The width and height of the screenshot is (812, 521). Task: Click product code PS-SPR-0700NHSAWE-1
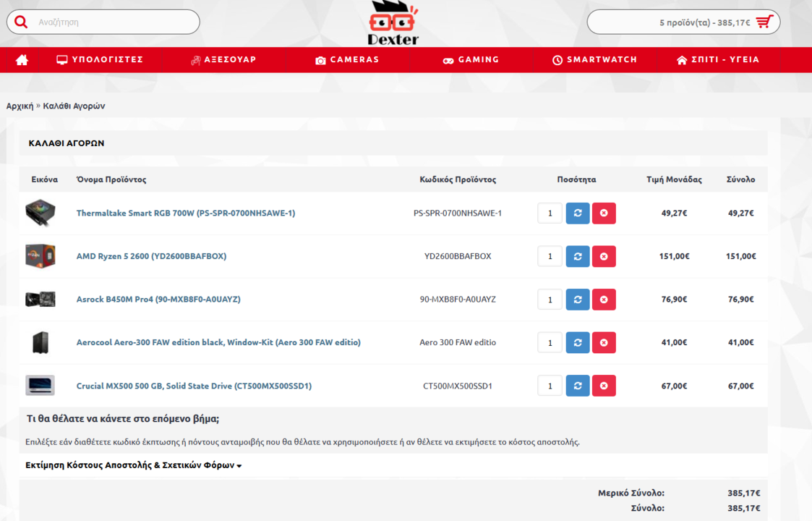(458, 213)
